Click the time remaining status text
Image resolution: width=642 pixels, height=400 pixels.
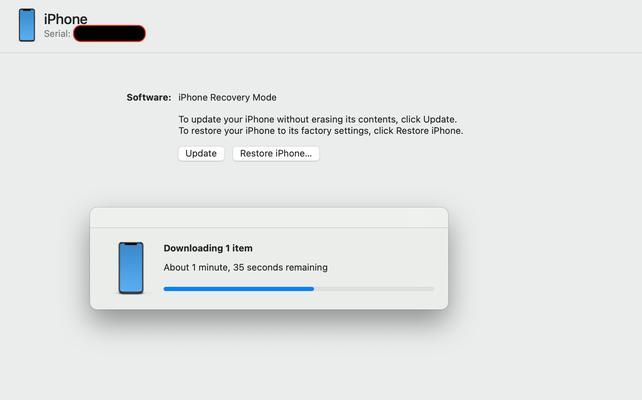point(246,267)
